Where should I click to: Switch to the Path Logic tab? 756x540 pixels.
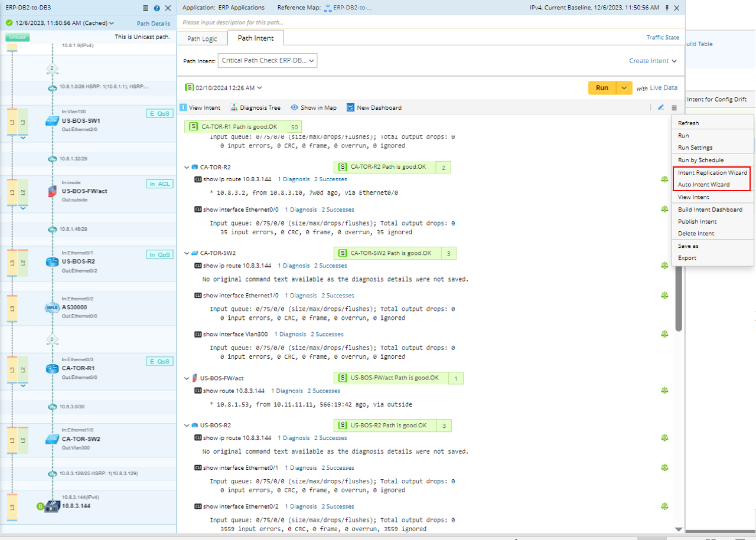202,39
